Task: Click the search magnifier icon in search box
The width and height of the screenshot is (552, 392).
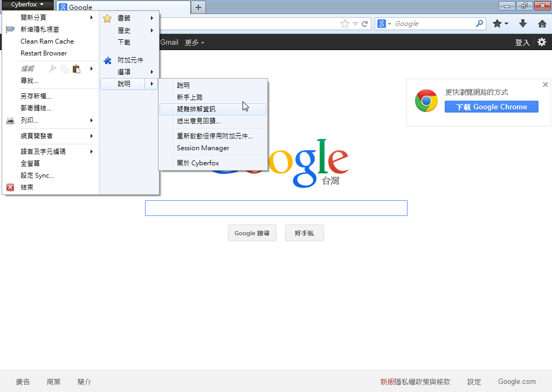Action: [479, 24]
